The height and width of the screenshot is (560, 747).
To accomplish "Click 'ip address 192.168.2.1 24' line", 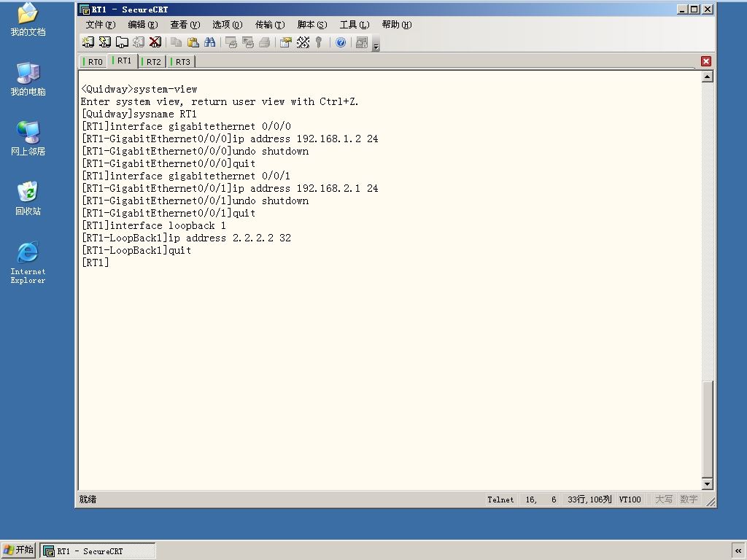I will click(x=230, y=188).
